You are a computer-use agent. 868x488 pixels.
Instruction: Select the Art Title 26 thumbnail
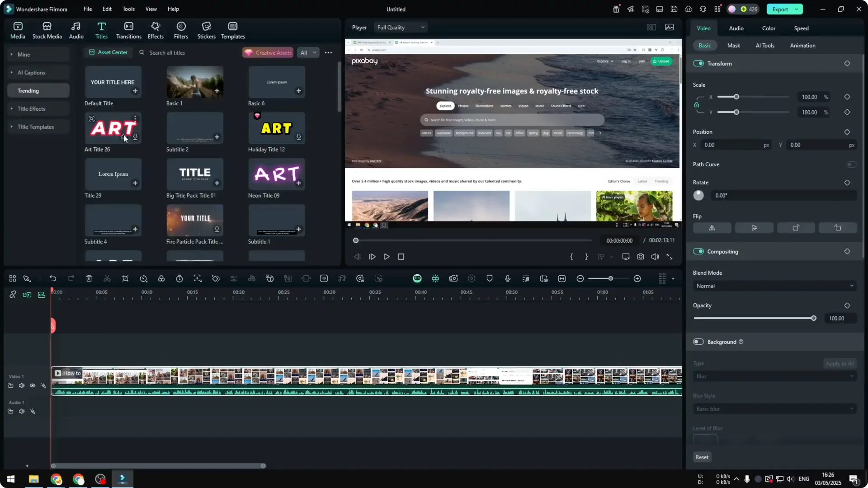coord(113,128)
